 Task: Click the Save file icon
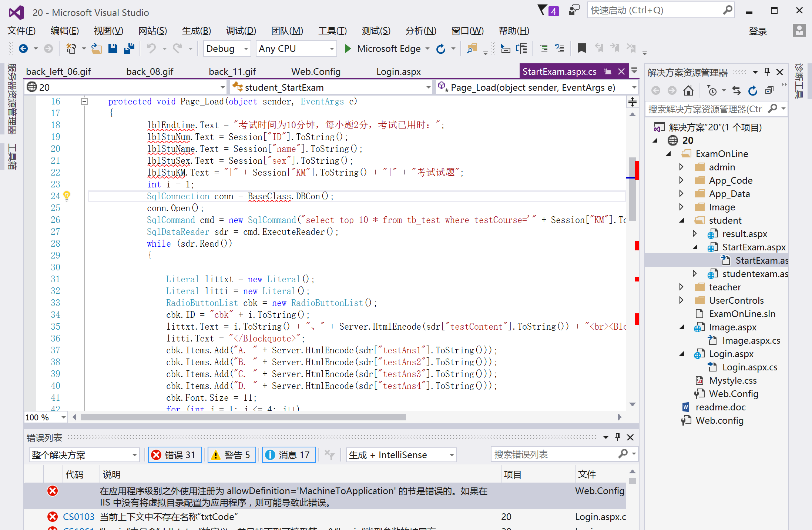tap(113, 49)
